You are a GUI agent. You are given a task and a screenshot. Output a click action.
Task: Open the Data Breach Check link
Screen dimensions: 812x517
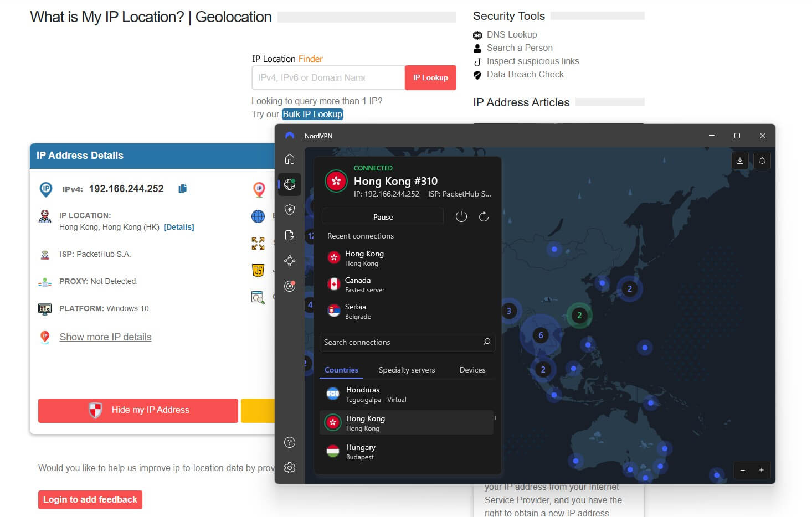pos(525,74)
